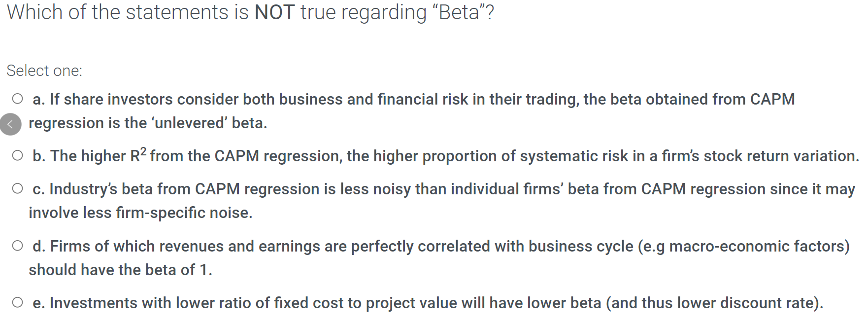Select radio button for option a
Image resolution: width=868 pixels, height=326 pixels.
tap(17, 99)
